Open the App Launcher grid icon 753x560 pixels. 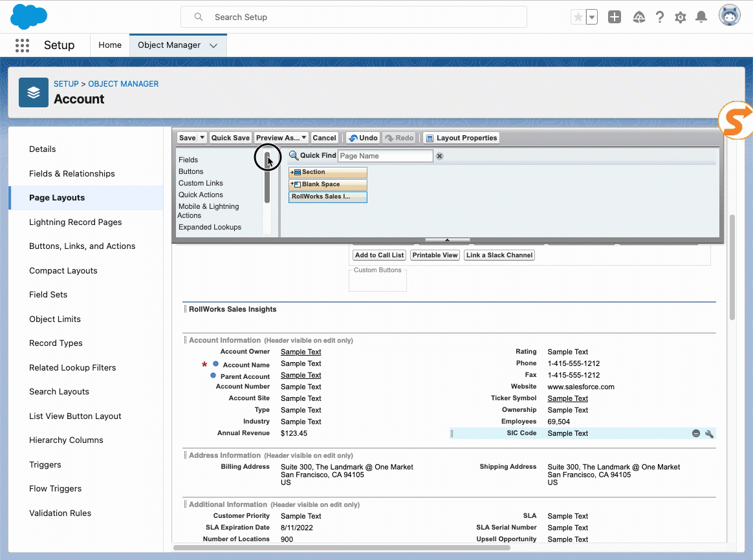22,45
